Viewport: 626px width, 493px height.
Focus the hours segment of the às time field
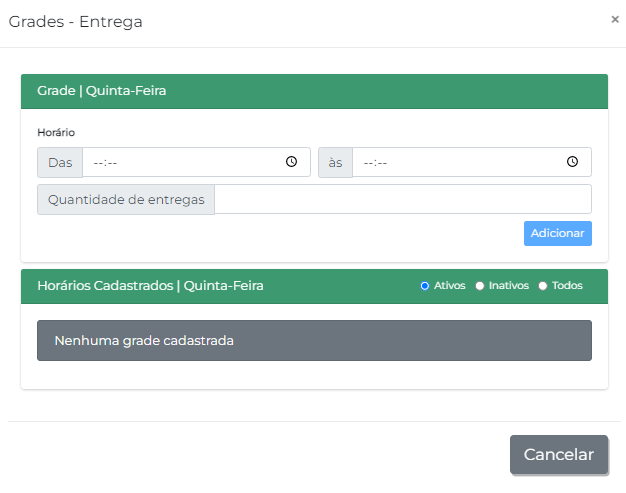pos(368,162)
